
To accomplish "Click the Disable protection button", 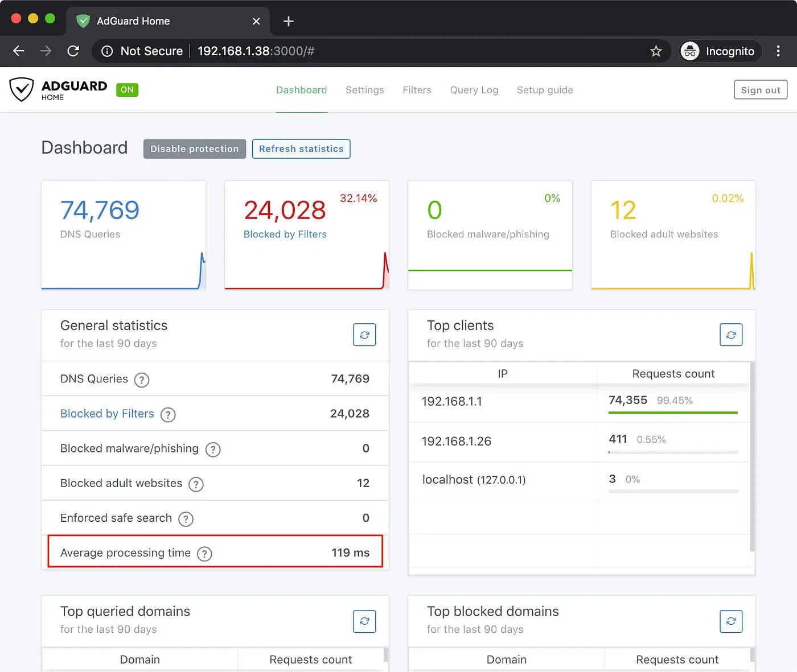I will click(x=195, y=149).
